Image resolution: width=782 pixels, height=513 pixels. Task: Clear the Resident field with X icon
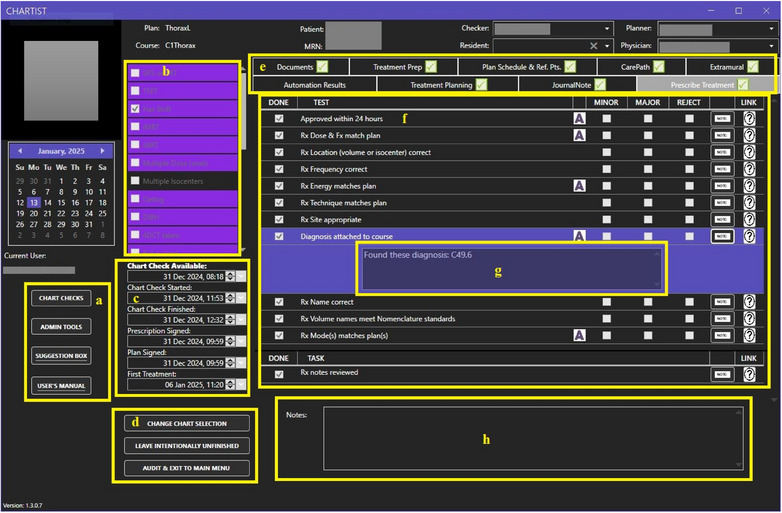[593, 46]
